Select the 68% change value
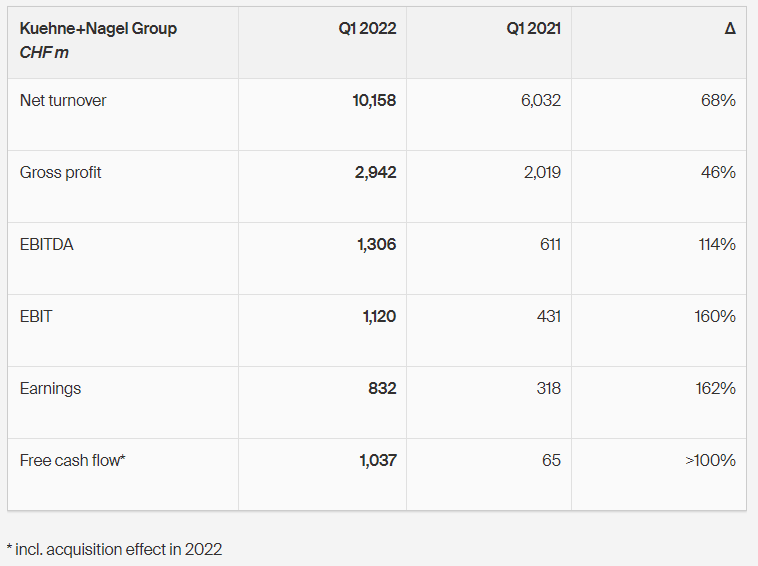The height and width of the screenshot is (566, 758). (x=718, y=101)
